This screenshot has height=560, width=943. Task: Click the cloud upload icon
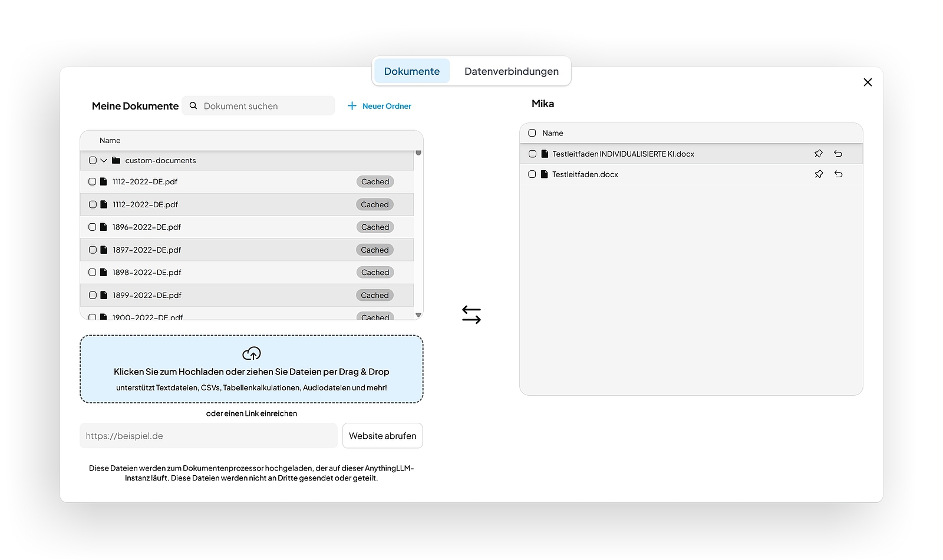(252, 353)
